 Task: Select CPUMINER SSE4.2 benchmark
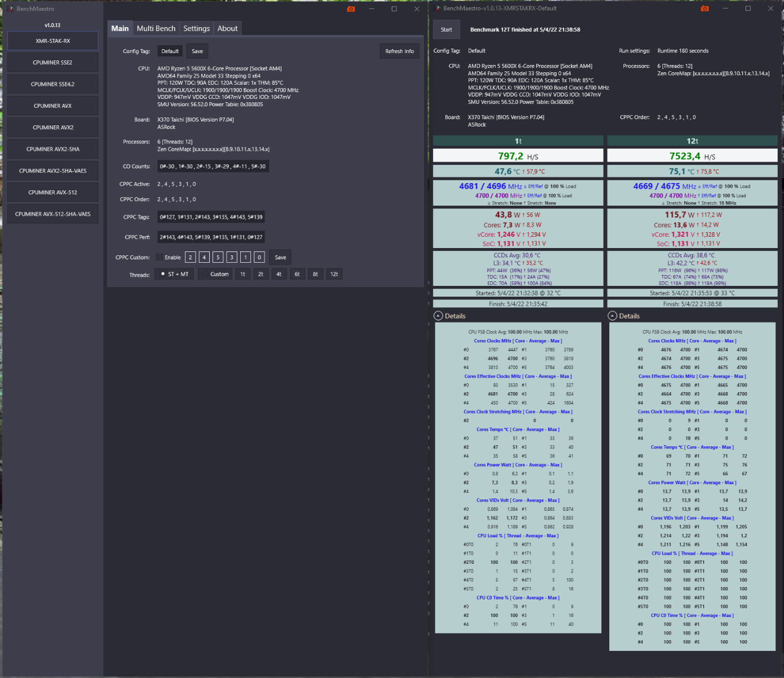(53, 84)
